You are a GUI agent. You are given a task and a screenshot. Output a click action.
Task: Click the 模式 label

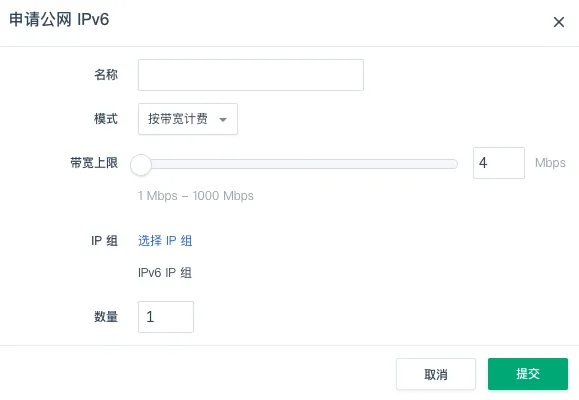click(106, 119)
